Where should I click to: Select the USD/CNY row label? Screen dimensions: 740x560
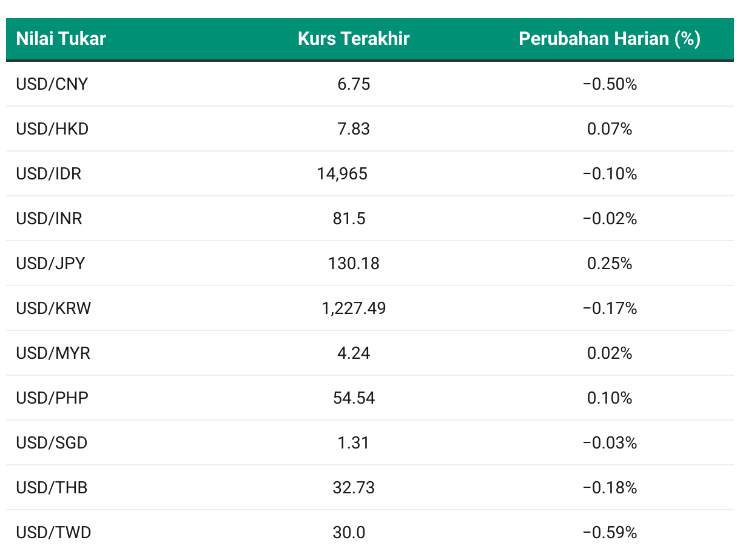click(52, 84)
